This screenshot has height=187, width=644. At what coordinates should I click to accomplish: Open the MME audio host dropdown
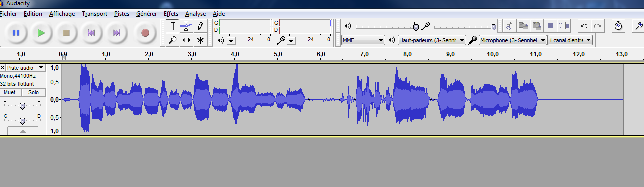pos(363,40)
